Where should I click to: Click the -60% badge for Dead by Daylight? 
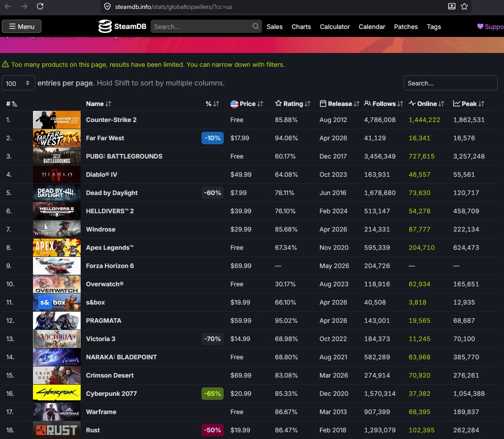[x=213, y=193]
